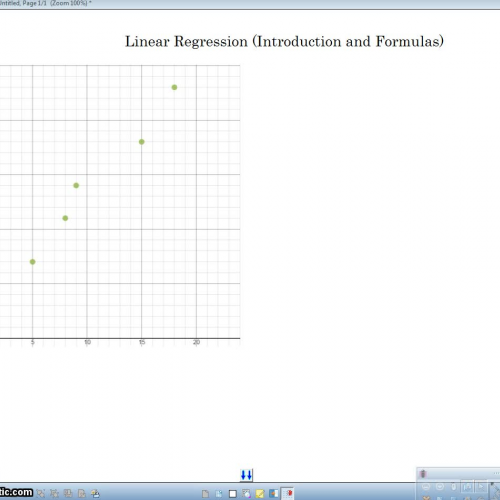This screenshot has width=500, height=500.
Task: Click the picture insert icon near watermark
Action: pyautogui.click(x=95, y=494)
